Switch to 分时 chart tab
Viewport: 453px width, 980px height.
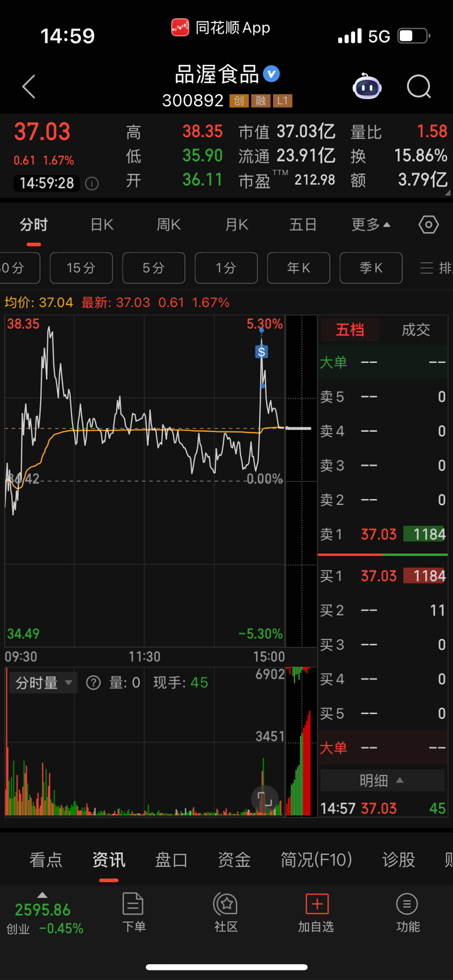pos(34,225)
